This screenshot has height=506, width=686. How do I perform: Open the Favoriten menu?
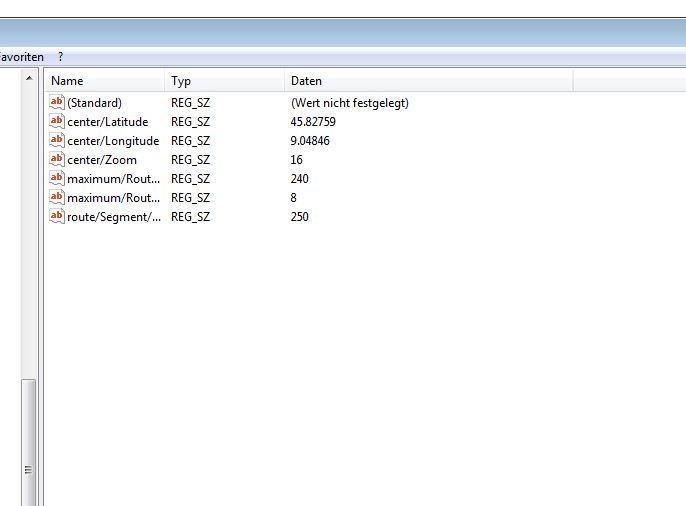(x=21, y=57)
